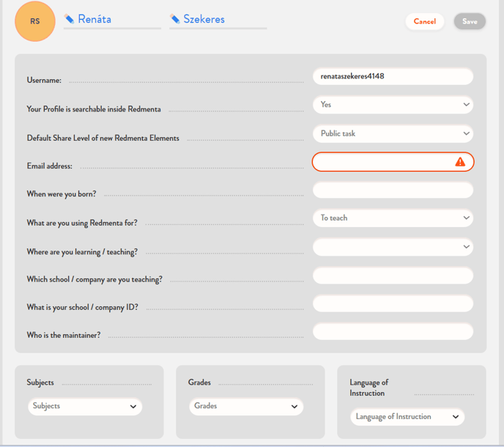
Task: Click the birth date input field
Action: 393,191
